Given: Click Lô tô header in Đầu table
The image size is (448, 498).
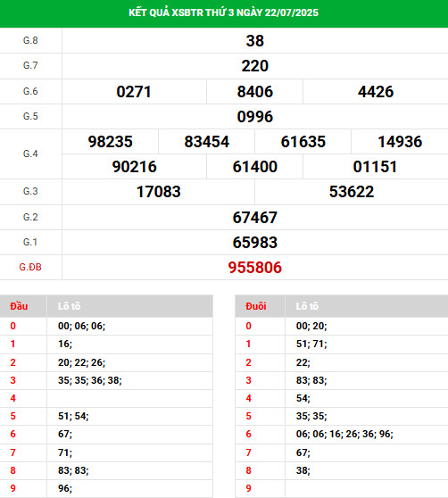Looking at the screenshot, I should [70, 306].
